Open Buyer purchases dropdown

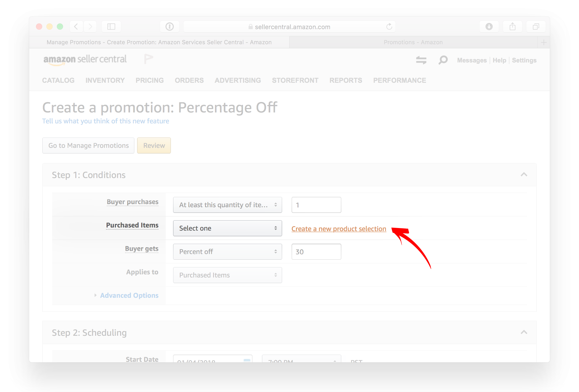click(x=227, y=205)
